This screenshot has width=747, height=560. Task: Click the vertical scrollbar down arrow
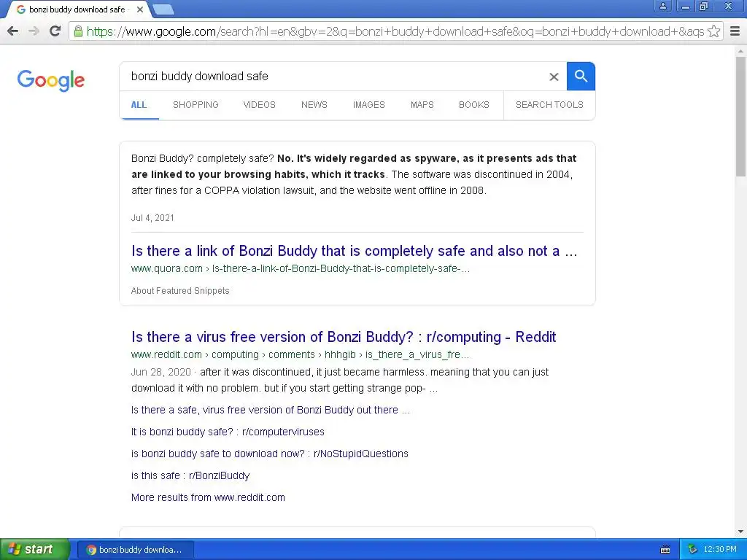741,532
